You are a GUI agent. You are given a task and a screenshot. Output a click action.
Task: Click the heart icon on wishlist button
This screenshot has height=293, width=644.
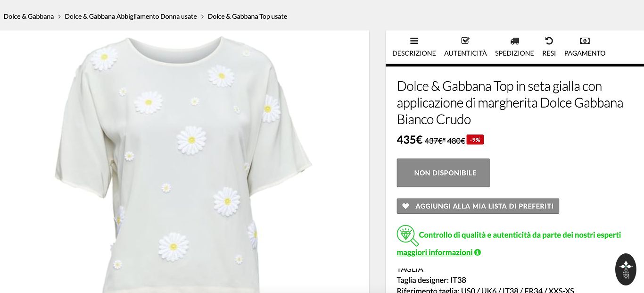click(405, 206)
